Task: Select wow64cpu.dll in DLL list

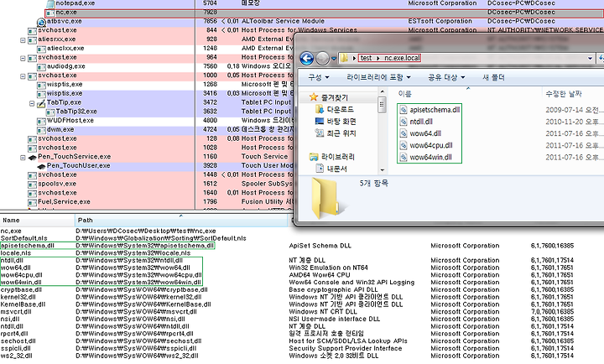Action: coord(22,275)
